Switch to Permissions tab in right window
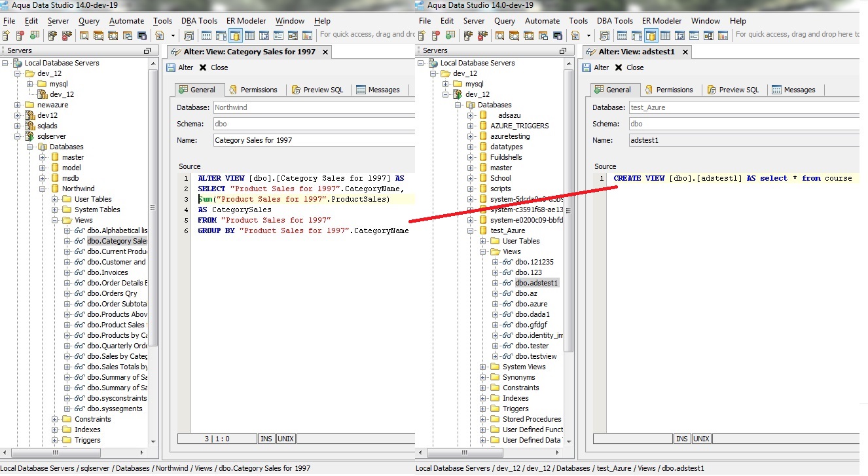 [668, 90]
